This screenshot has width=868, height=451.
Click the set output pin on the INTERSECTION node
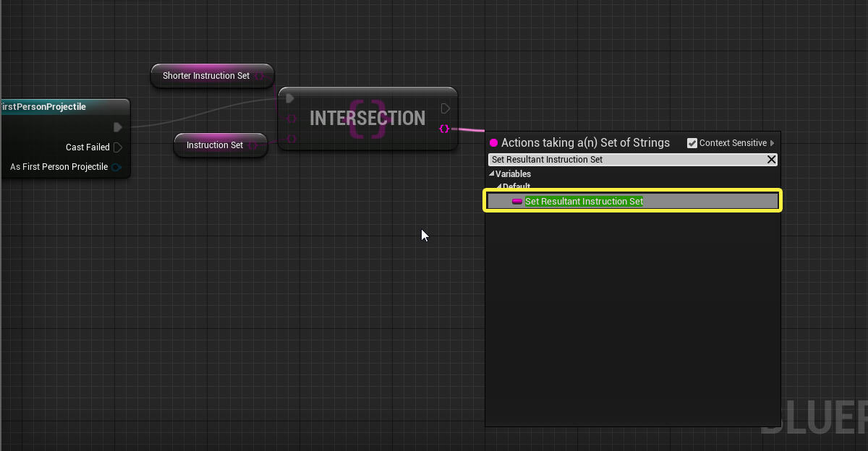[443, 129]
